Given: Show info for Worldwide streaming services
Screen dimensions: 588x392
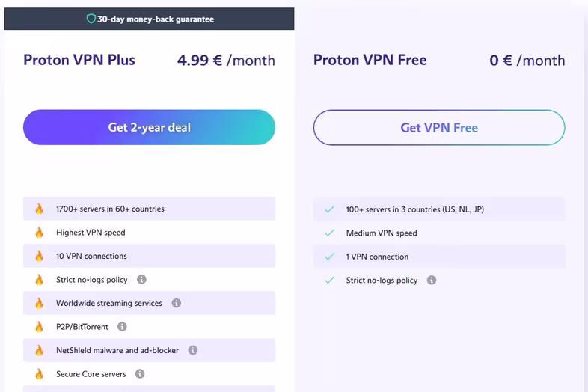Looking at the screenshot, I should point(177,303).
